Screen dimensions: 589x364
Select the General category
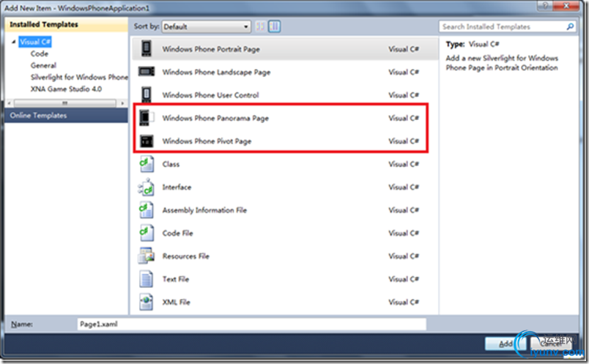click(x=43, y=65)
